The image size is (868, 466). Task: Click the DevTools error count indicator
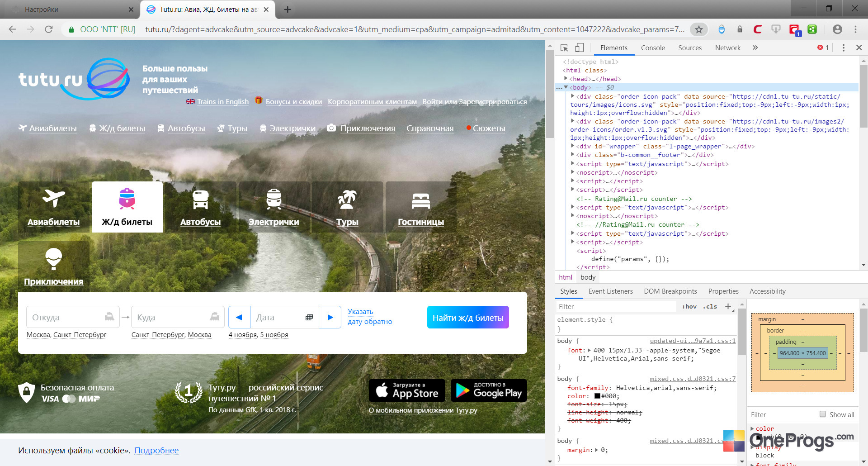pos(823,48)
